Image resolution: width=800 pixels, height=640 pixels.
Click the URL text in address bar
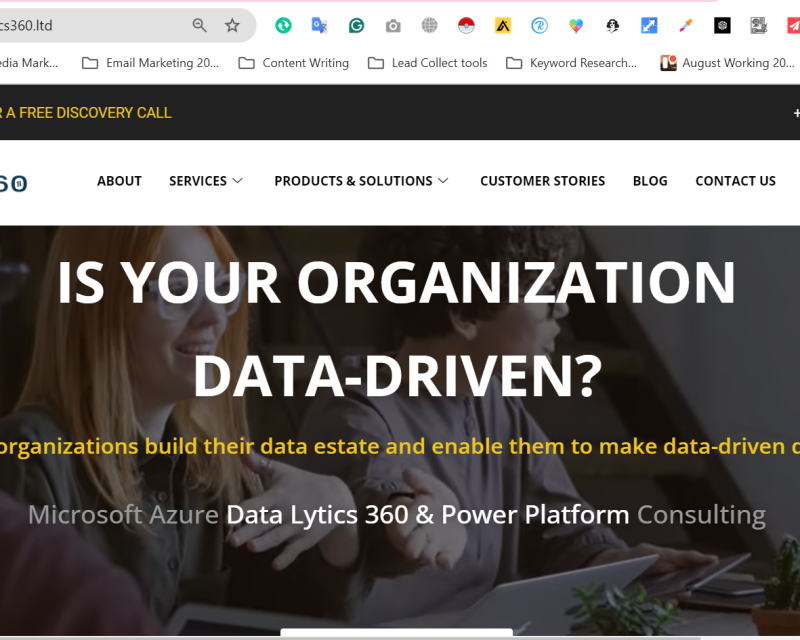(x=26, y=25)
